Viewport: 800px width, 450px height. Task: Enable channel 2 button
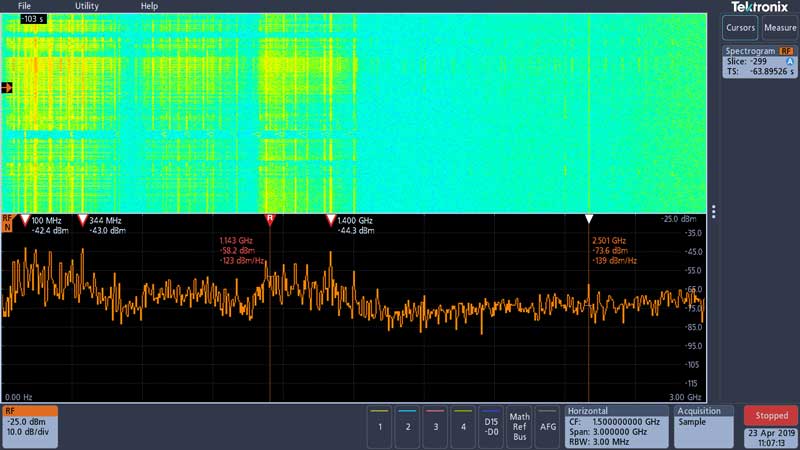coord(407,426)
